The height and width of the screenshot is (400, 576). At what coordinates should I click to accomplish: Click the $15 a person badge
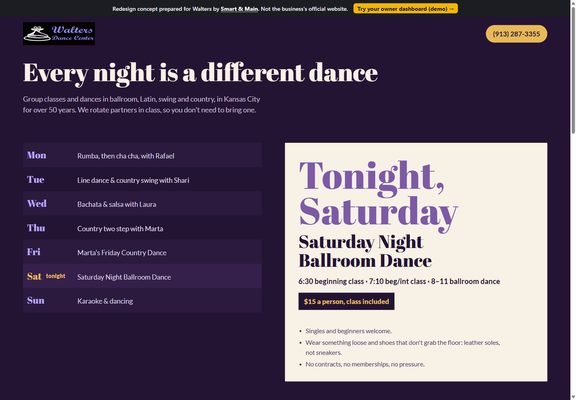[346, 301]
